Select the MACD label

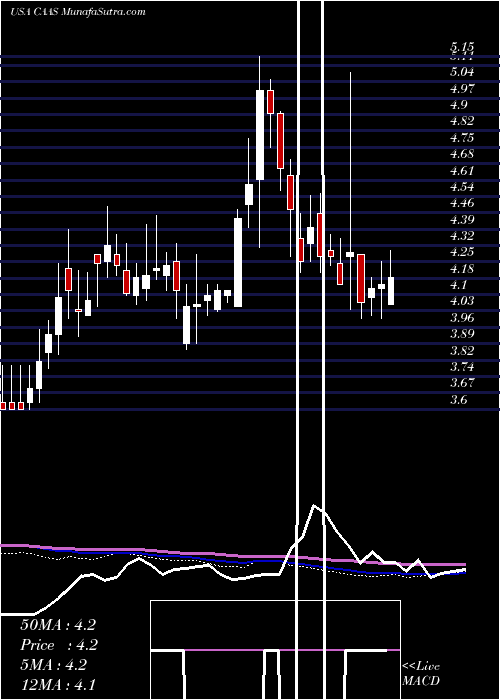(421, 681)
